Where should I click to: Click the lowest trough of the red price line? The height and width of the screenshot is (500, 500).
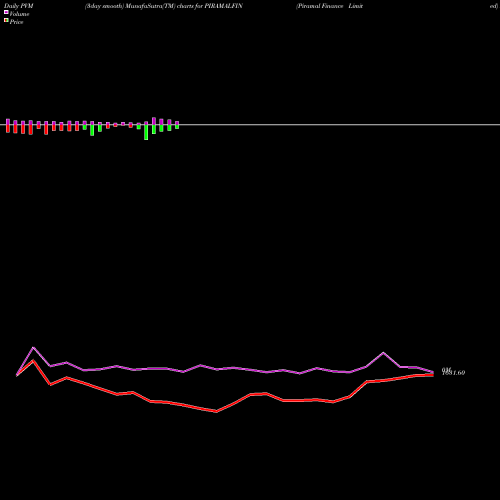click(216, 412)
